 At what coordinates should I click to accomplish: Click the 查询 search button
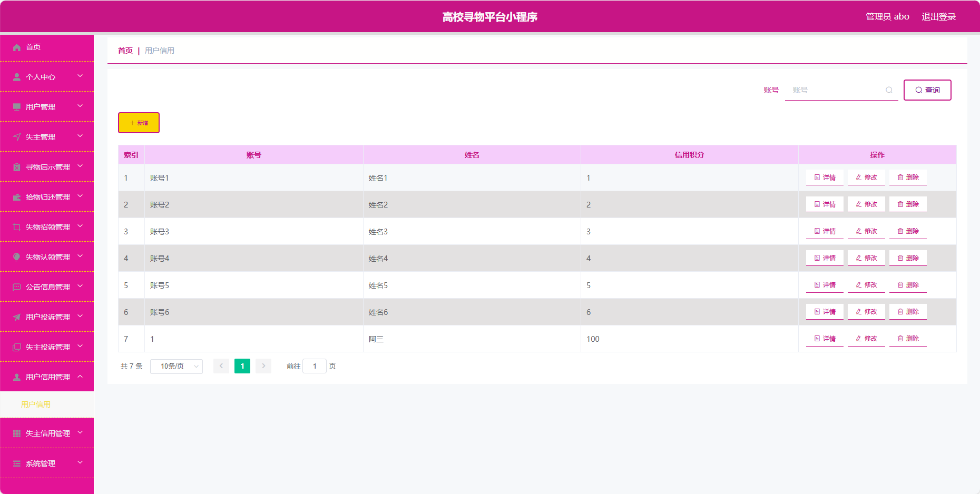927,90
